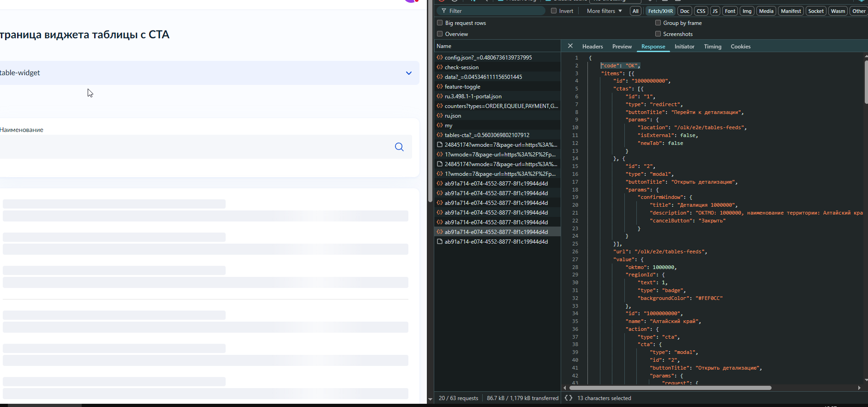Click the Наименование search input field
Image resolution: width=868 pixels, height=407 pixels.
click(194, 147)
